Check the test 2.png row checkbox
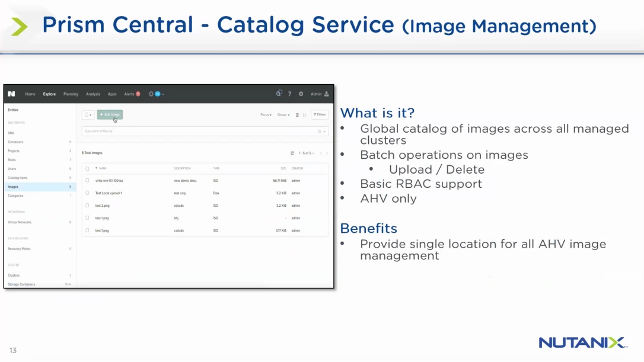644x362 pixels. click(x=87, y=206)
